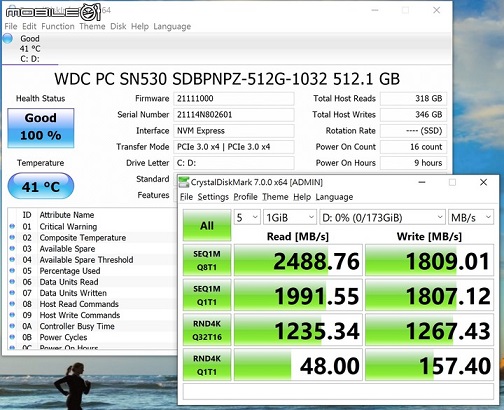Click the All benchmark button
This screenshot has height=410, width=504.
click(207, 225)
